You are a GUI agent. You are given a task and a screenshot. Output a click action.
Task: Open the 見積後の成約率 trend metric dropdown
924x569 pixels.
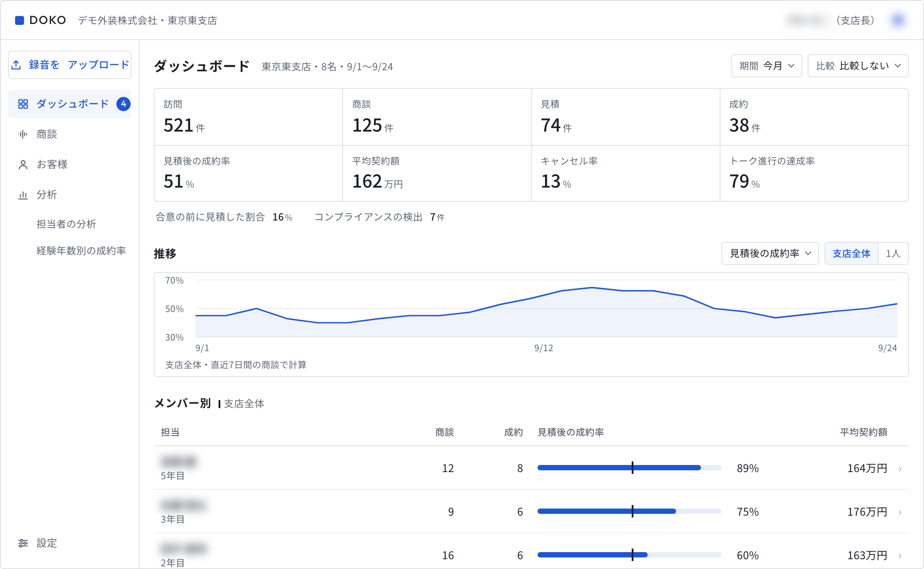click(x=770, y=253)
